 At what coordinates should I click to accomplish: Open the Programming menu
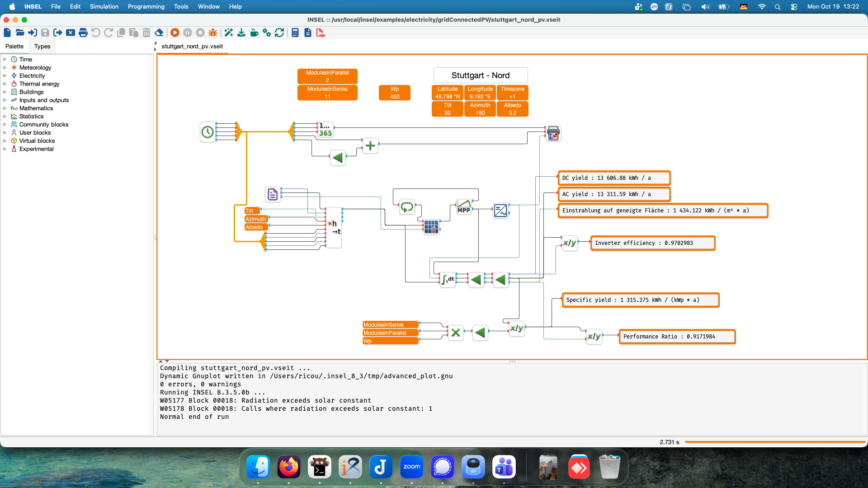pyautogui.click(x=146, y=6)
